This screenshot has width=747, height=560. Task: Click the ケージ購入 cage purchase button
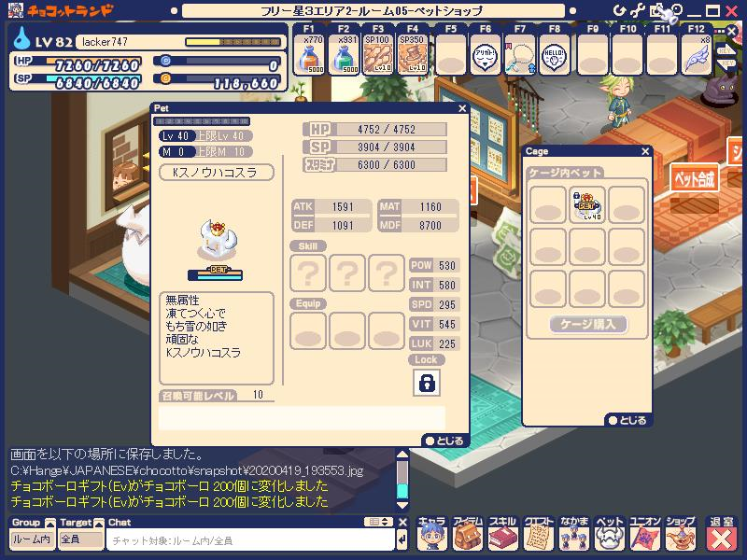[588, 325]
